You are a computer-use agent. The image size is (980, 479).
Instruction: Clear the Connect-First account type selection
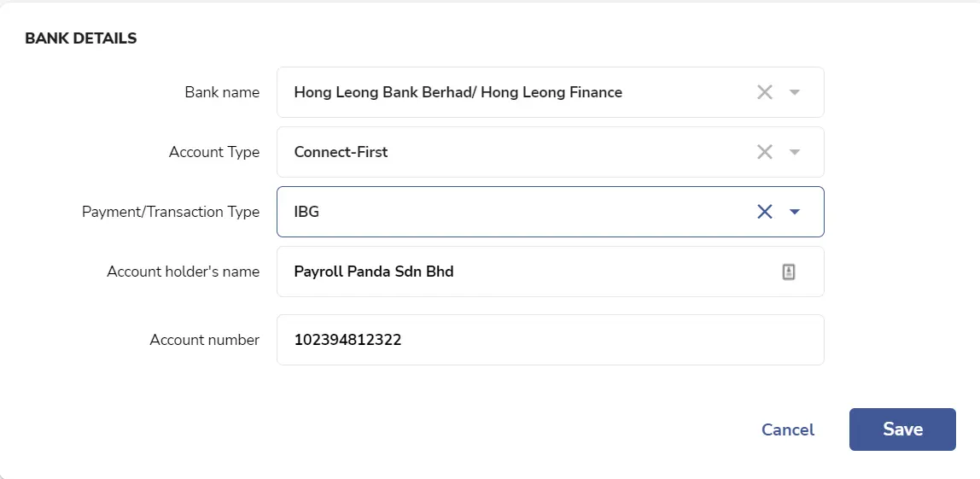(764, 152)
